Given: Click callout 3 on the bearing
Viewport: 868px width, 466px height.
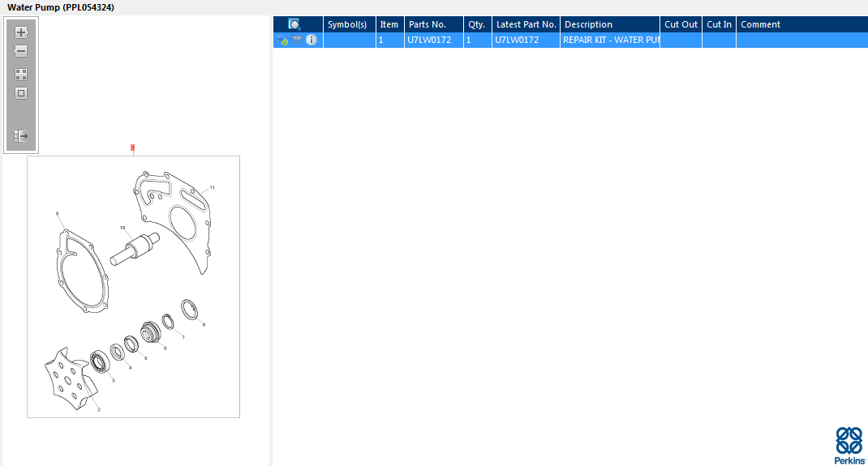Looking at the screenshot, I should (113, 380).
